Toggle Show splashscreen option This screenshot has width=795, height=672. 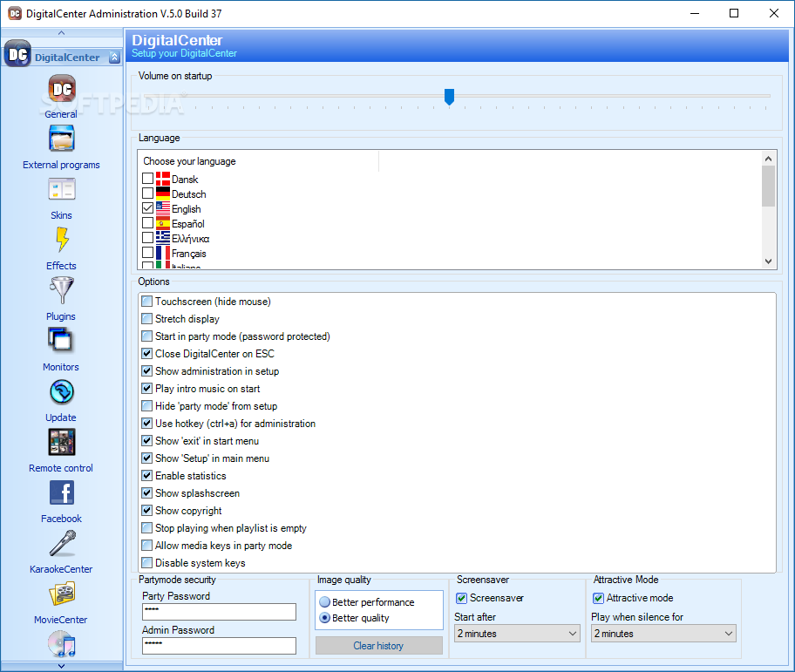coord(147,492)
